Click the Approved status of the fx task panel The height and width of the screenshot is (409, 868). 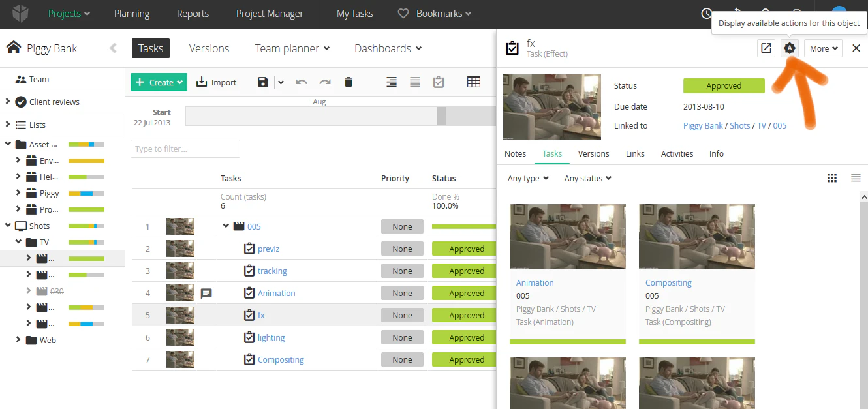724,85
